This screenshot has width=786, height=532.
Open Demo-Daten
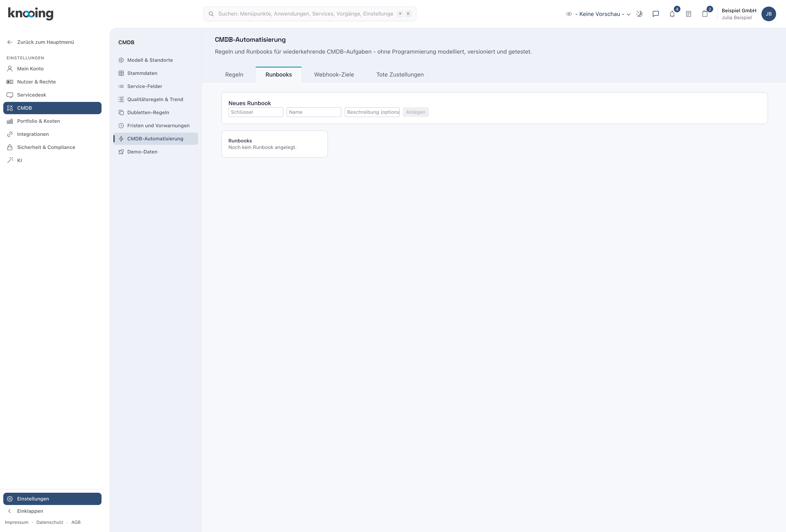(x=156, y=152)
